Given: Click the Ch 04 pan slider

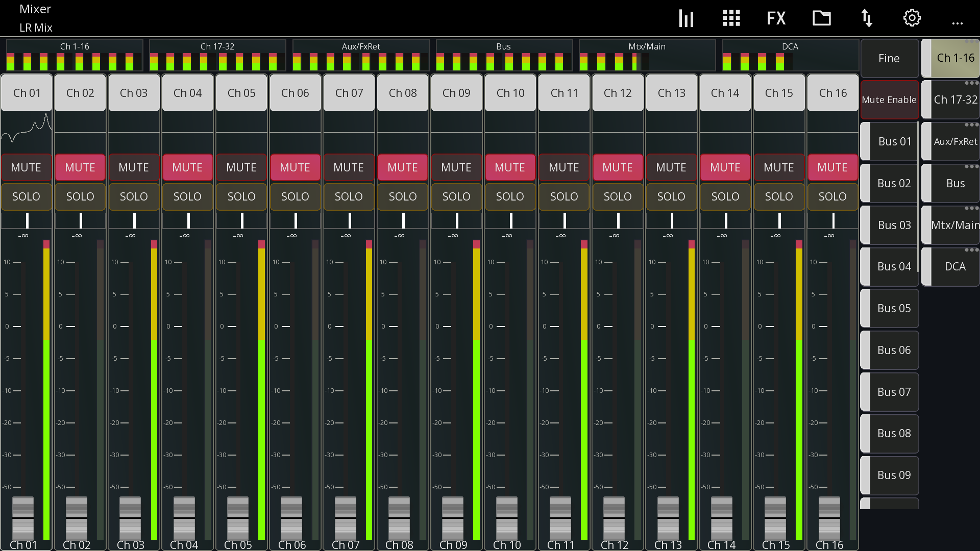Looking at the screenshot, I should click(188, 220).
